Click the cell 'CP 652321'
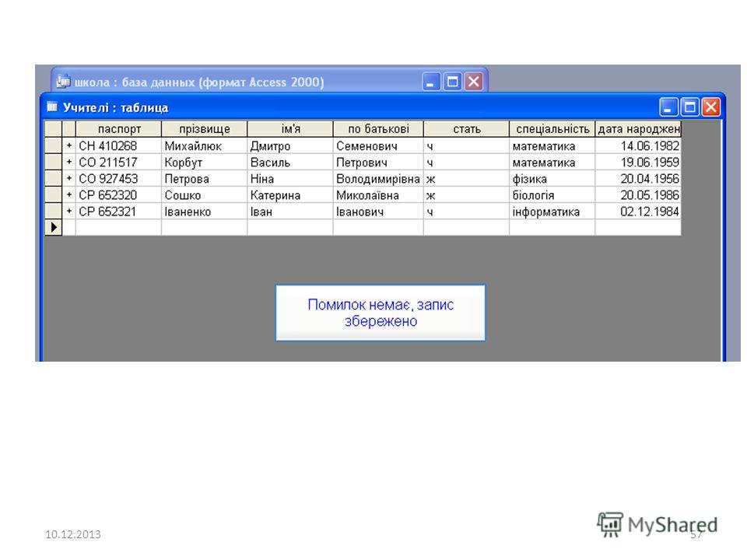 (118, 211)
